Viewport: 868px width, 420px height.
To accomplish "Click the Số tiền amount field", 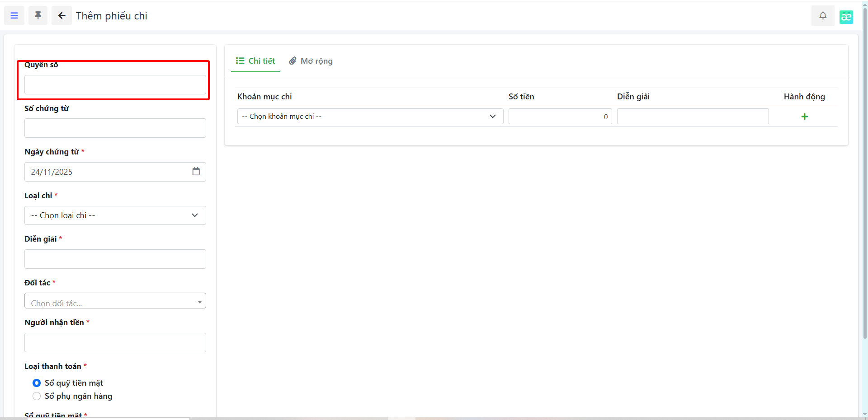I will point(559,117).
